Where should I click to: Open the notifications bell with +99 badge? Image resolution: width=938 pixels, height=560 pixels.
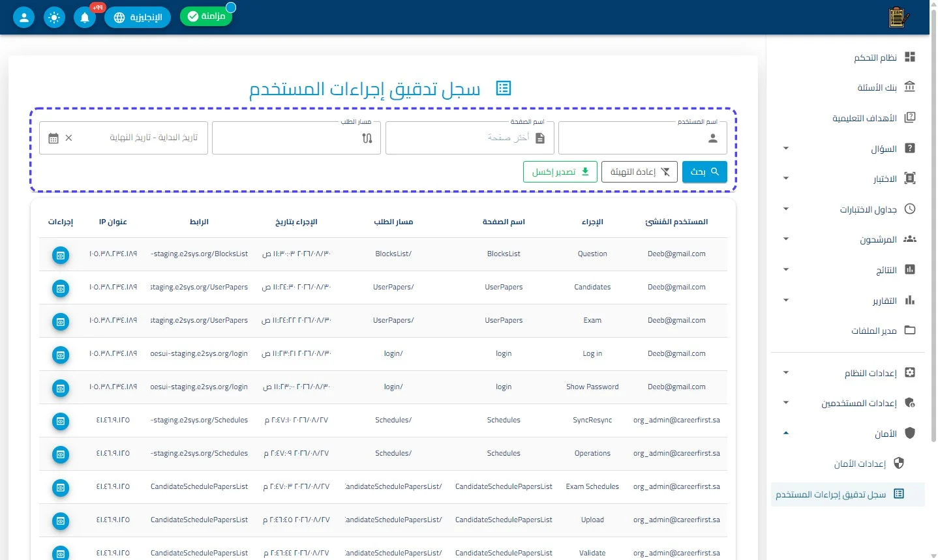click(x=85, y=18)
